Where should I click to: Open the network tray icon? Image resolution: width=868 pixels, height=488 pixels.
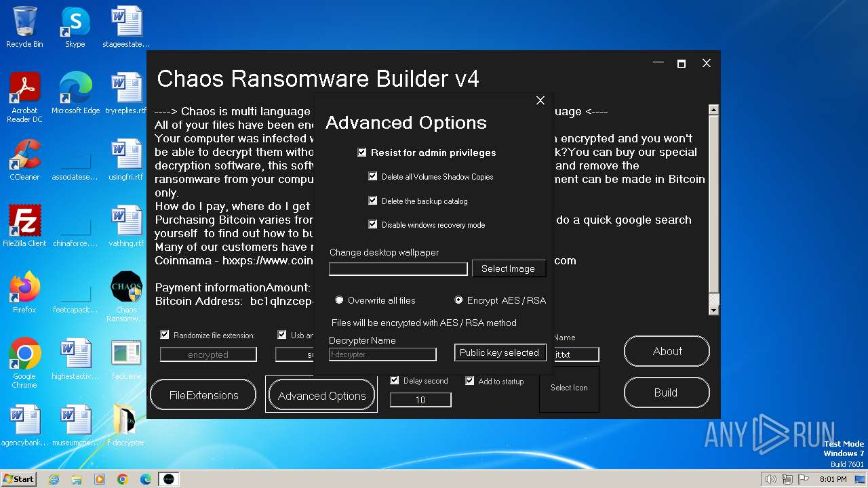(787, 479)
